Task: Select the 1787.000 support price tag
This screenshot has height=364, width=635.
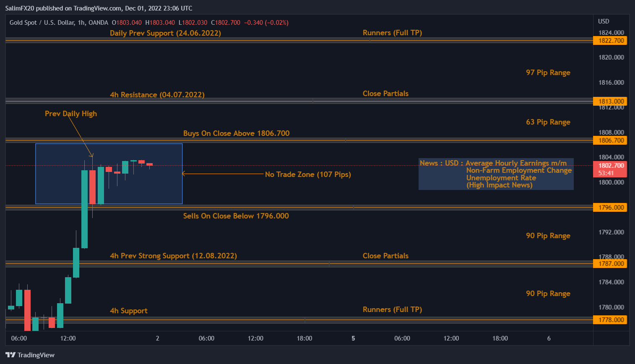Action: 610,263
